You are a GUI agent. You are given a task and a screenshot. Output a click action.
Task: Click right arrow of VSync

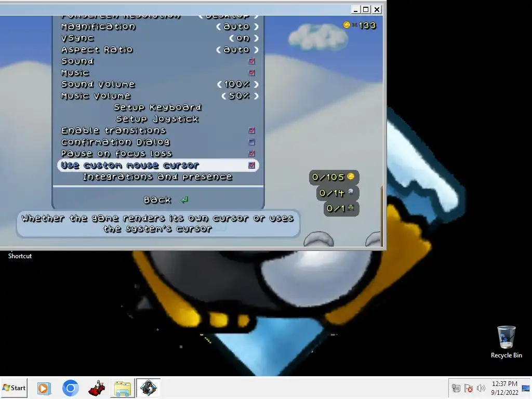[x=256, y=38]
